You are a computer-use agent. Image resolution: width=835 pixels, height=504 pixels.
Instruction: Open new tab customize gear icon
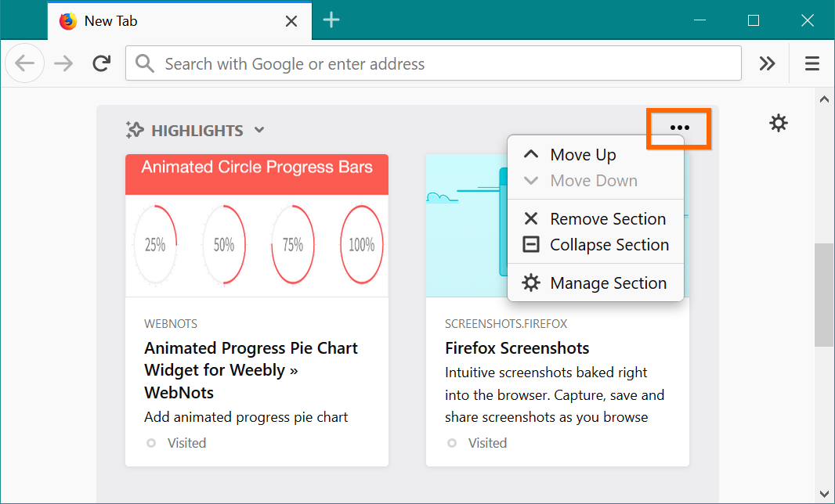coord(778,123)
